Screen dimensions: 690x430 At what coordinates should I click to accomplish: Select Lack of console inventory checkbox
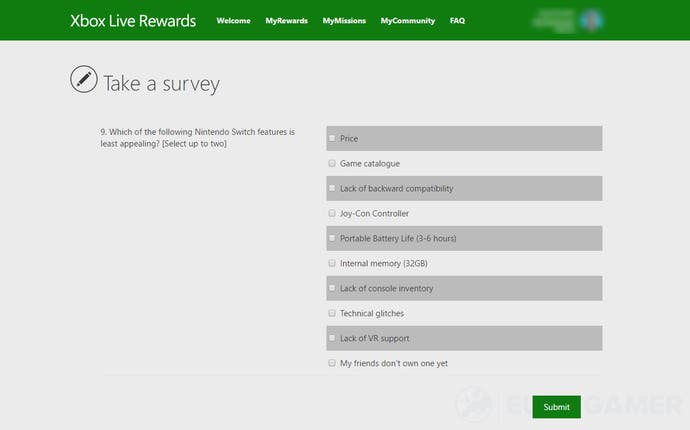(x=332, y=288)
